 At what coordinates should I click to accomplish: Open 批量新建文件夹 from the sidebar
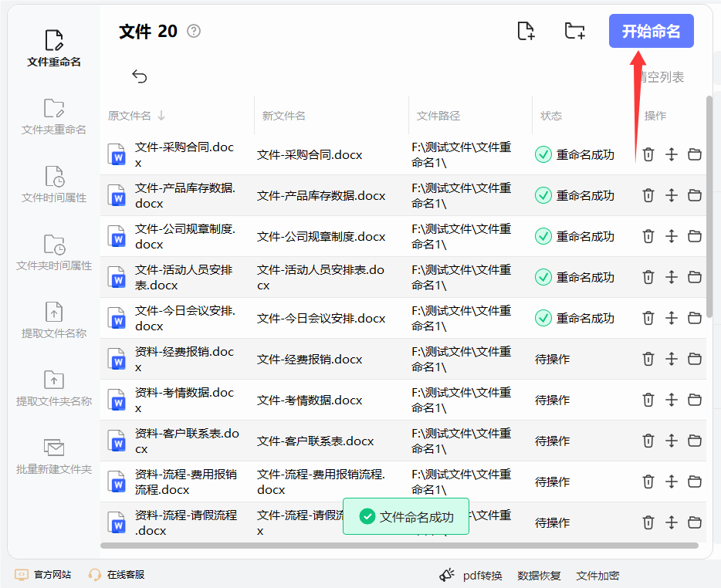pos(54,457)
